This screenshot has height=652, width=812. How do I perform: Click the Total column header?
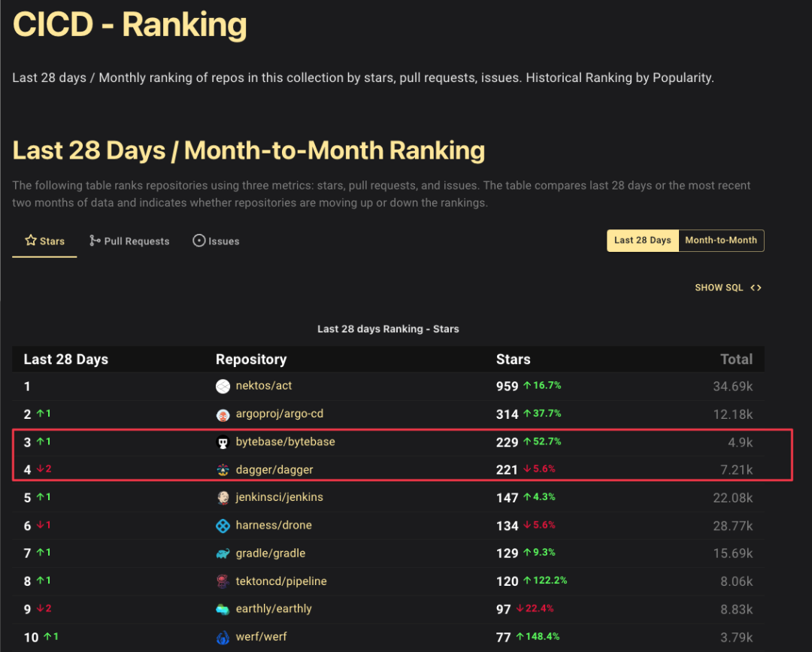point(736,359)
